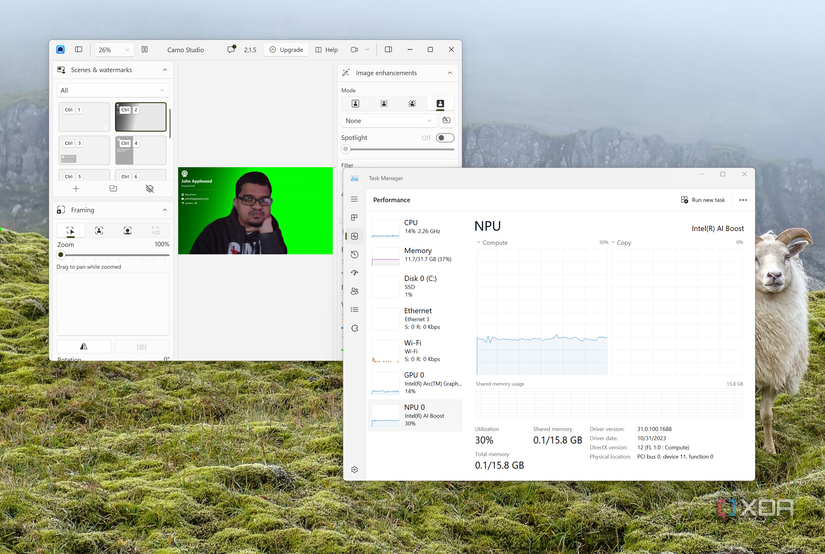
Task: Click the Camo app logo icon
Action: (61, 49)
